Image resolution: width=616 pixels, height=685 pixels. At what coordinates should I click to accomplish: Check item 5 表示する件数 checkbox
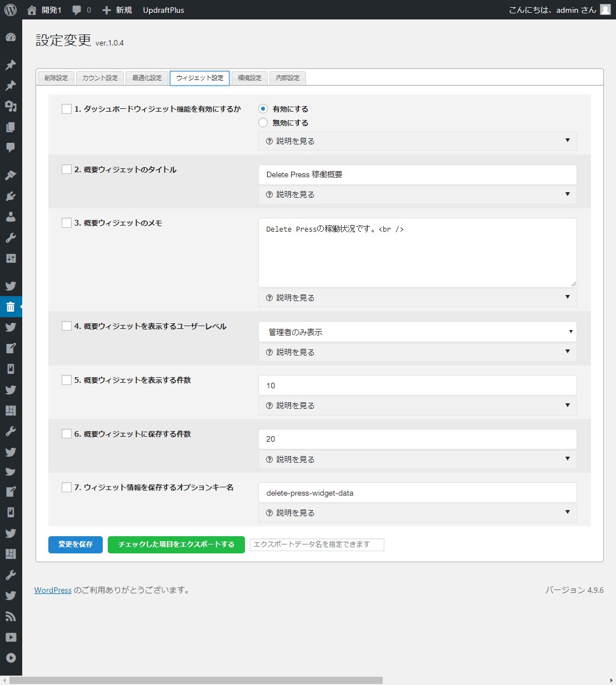67,380
